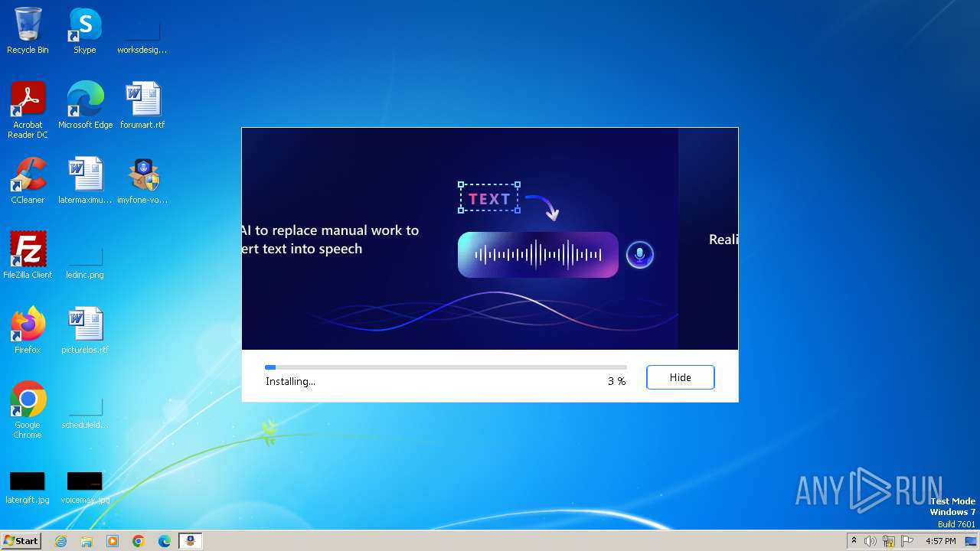Open the CCleaner desktop shortcut
980x551 pixels.
28,181
